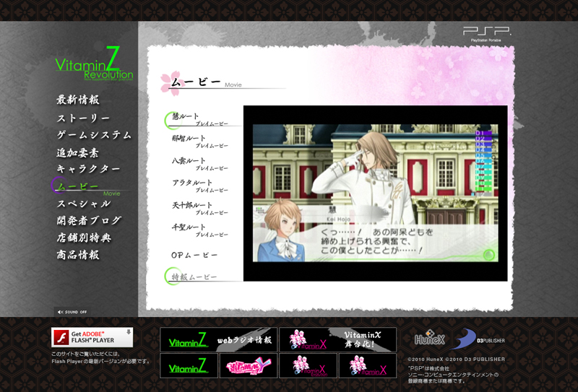This screenshot has height=392, width=578.
Task: Open the ストーリー menu item
Action: point(83,118)
